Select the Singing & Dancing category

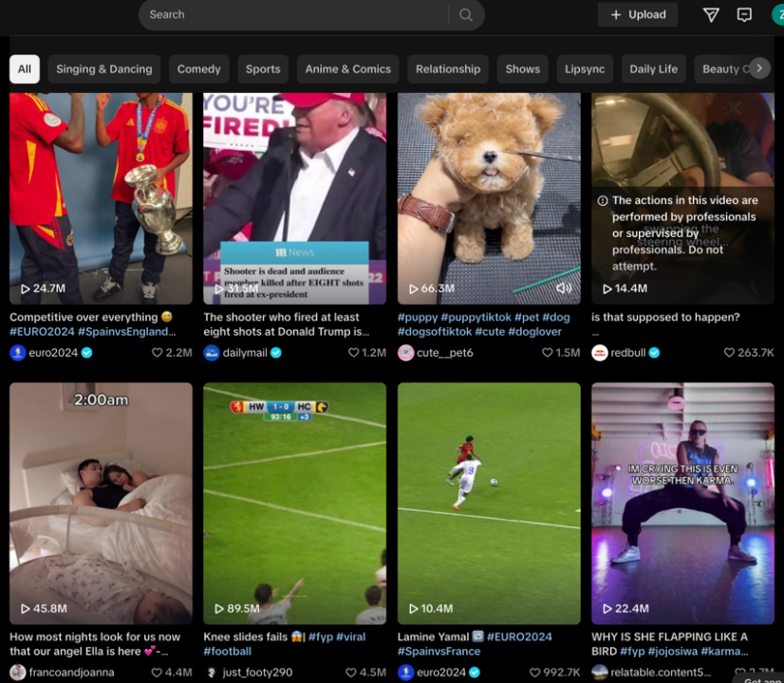tap(103, 69)
